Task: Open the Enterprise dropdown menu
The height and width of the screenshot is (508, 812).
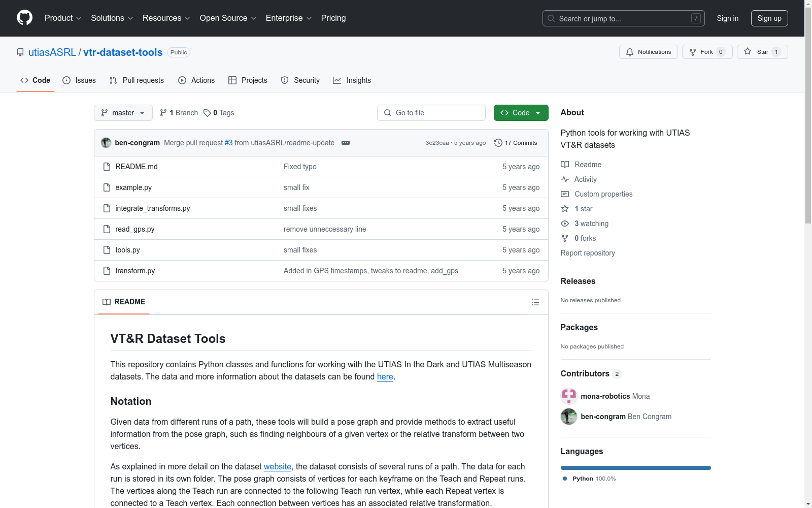Action: [x=289, y=18]
